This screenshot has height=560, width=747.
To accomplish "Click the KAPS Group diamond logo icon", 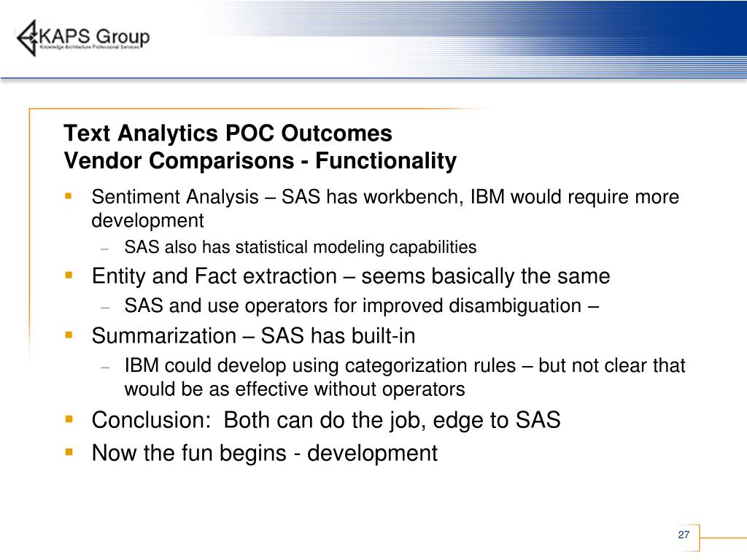I will pyautogui.click(x=27, y=38).
